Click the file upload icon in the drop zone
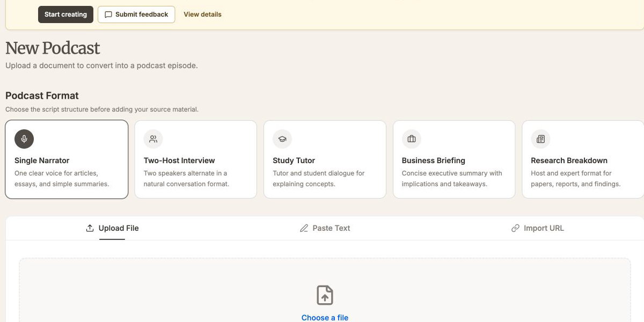The width and height of the screenshot is (644, 322). [x=325, y=295]
